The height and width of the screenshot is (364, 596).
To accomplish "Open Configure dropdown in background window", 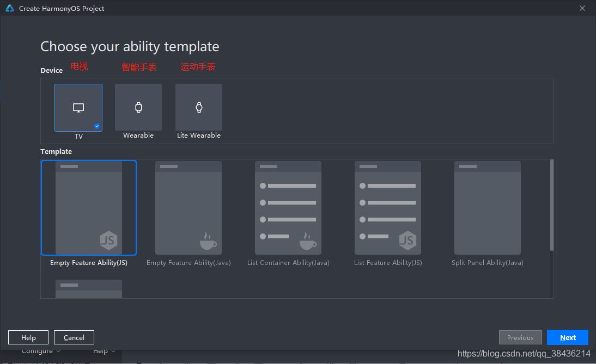I will click(x=41, y=351).
